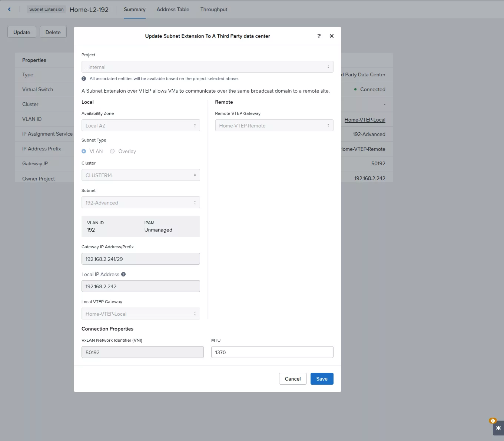Click the 192.168.2.242 value in properties table

[370, 178]
